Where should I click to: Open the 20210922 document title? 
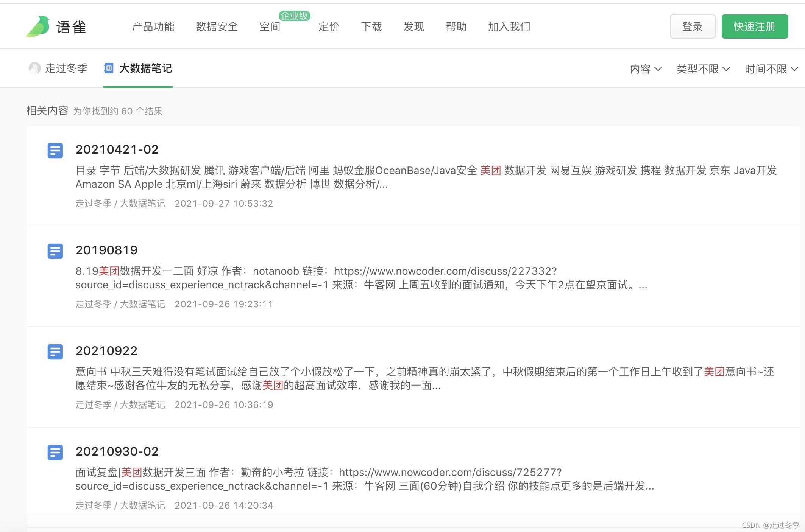(106, 351)
